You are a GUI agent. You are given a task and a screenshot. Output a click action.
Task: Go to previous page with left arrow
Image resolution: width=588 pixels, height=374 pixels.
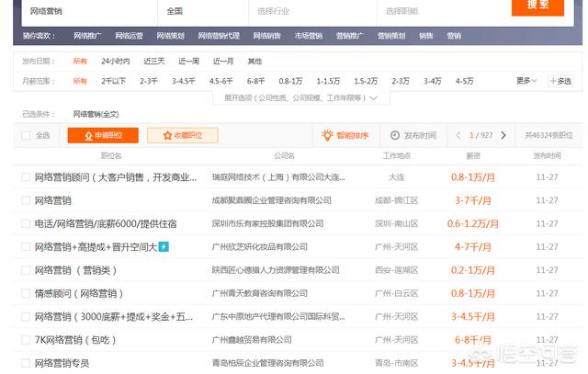[x=458, y=135]
